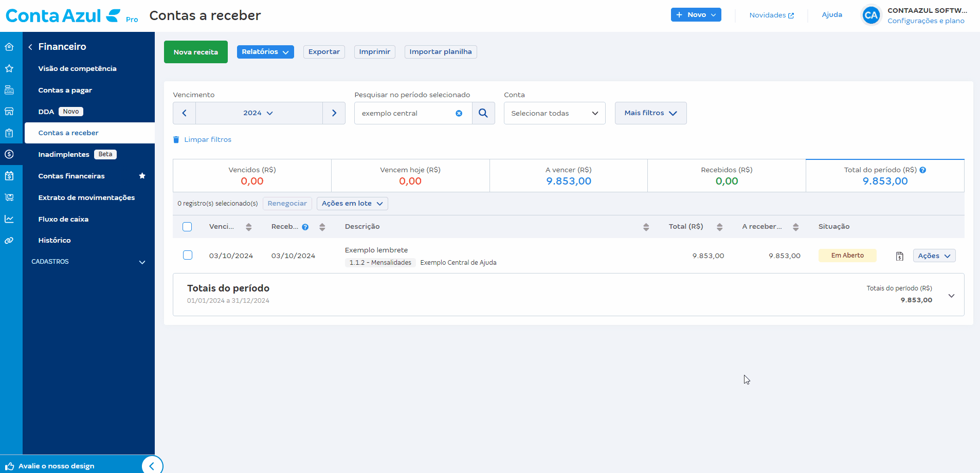
Task: Collapse the sidebar using the round chevron button
Action: click(x=152, y=466)
